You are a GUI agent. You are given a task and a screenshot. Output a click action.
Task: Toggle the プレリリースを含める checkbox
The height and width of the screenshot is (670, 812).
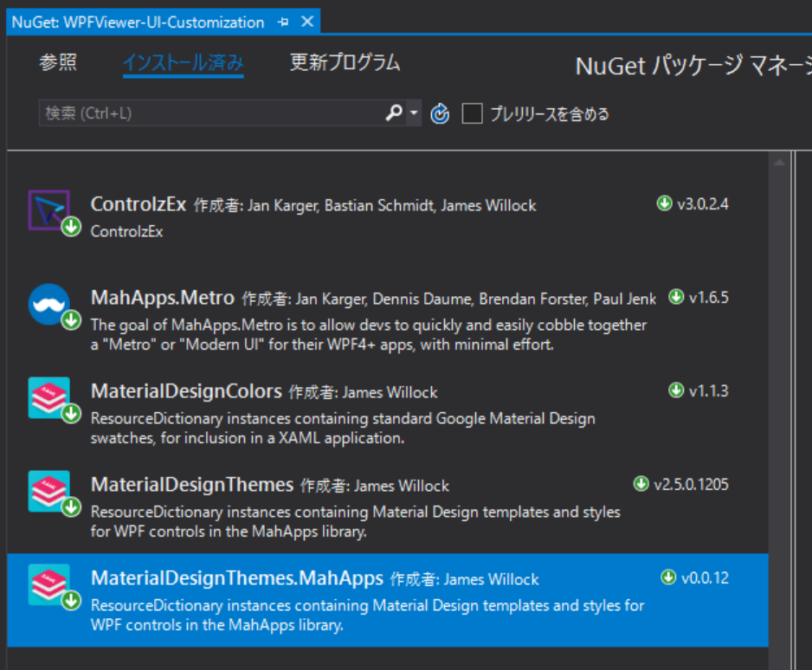(472, 113)
